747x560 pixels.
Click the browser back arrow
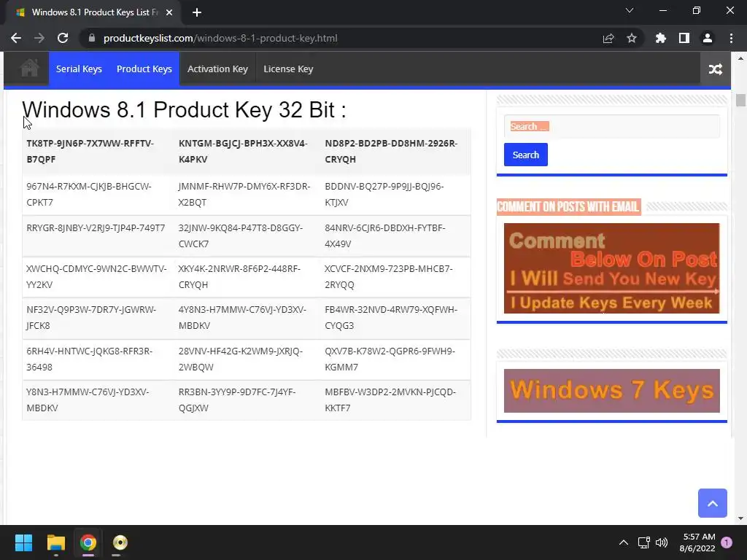16,38
